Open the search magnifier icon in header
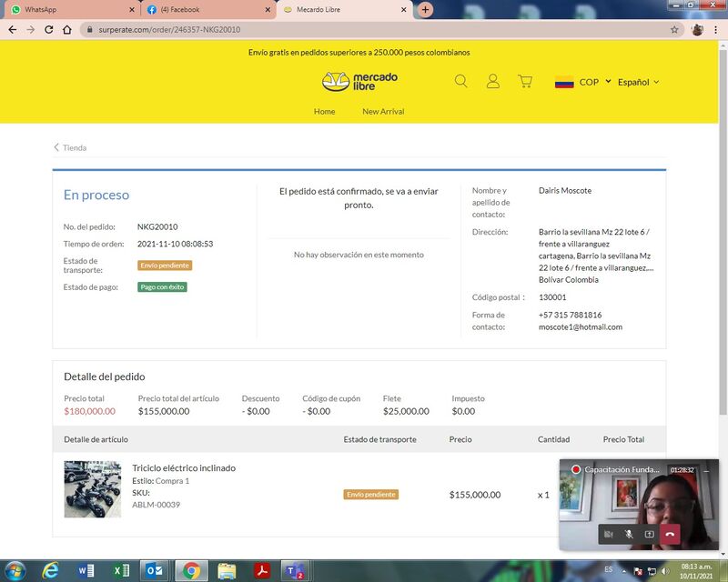Image resolution: width=728 pixels, height=582 pixels. (x=460, y=81)
